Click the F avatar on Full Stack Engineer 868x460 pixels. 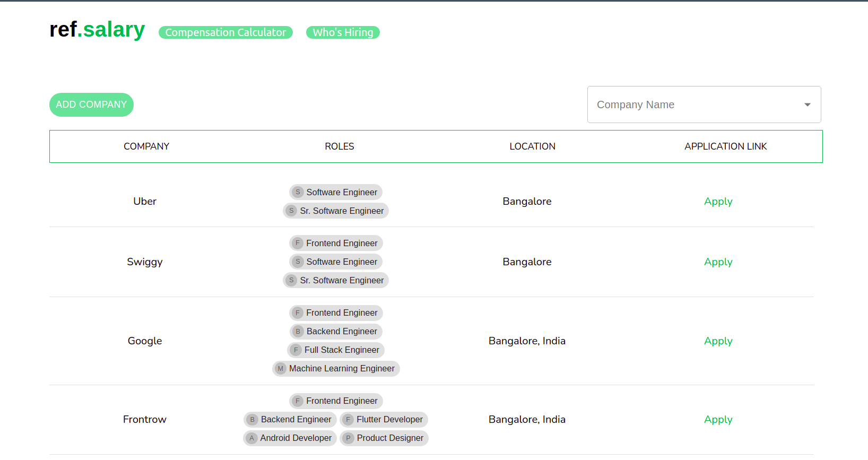coord(296,350)
